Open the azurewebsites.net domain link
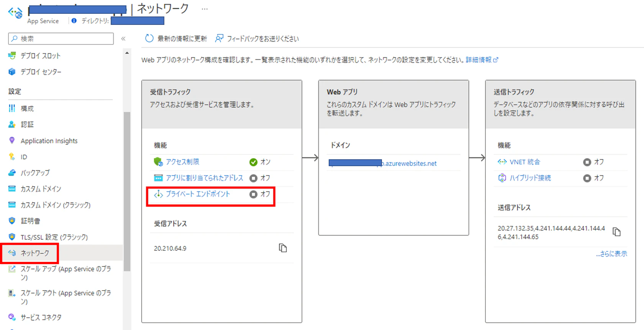This screenshot has height=330, width=644. 382,163
